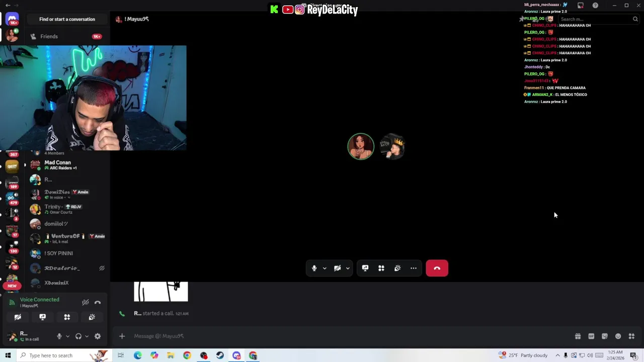This screenshot has height=362, width=644.
Task: Expand microphone input options in user panel
Action: click(67, 336)
